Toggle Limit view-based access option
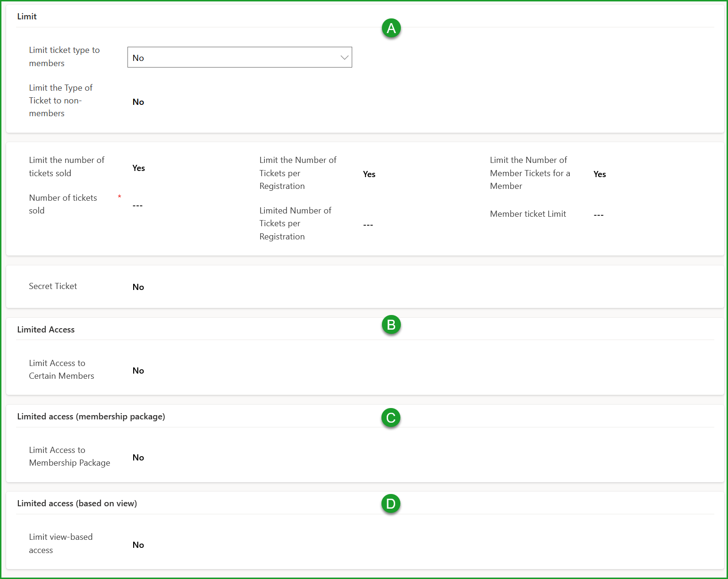Image resolution: width=728 pixels, height=579 pixels. [138, 545]
